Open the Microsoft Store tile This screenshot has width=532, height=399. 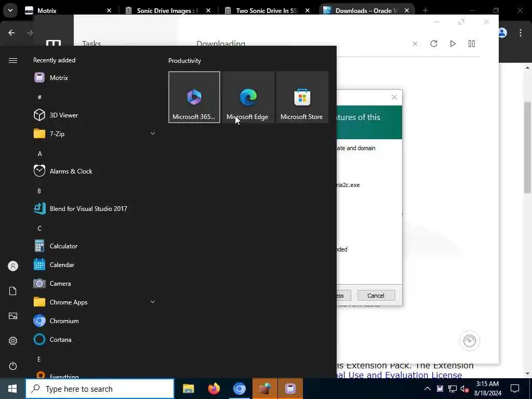(302, 97)
